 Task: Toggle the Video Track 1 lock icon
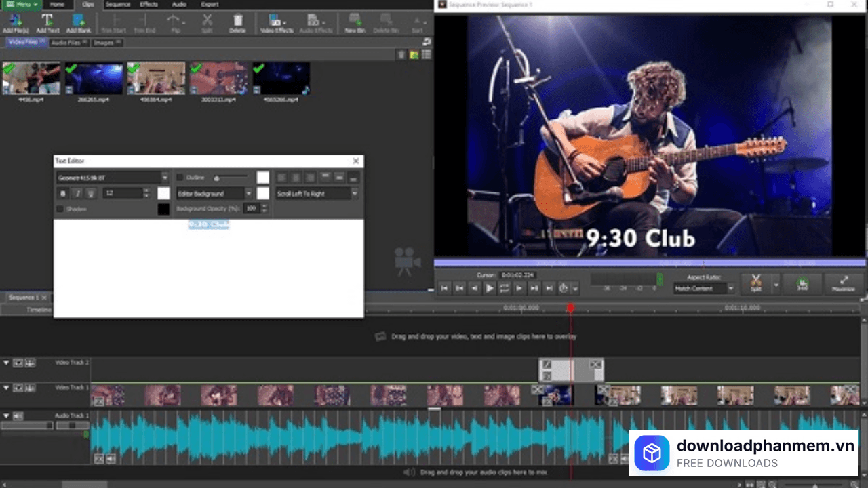coord(30,388)
